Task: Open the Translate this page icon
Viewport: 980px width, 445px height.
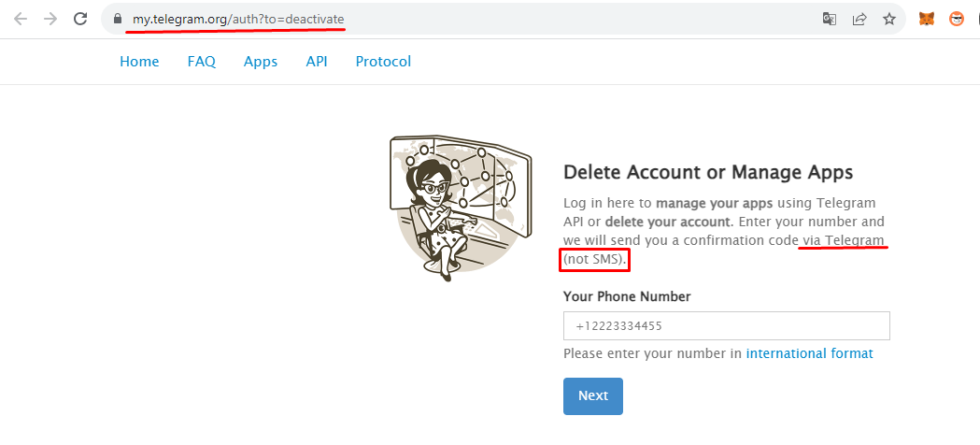Action: [830, 19]
